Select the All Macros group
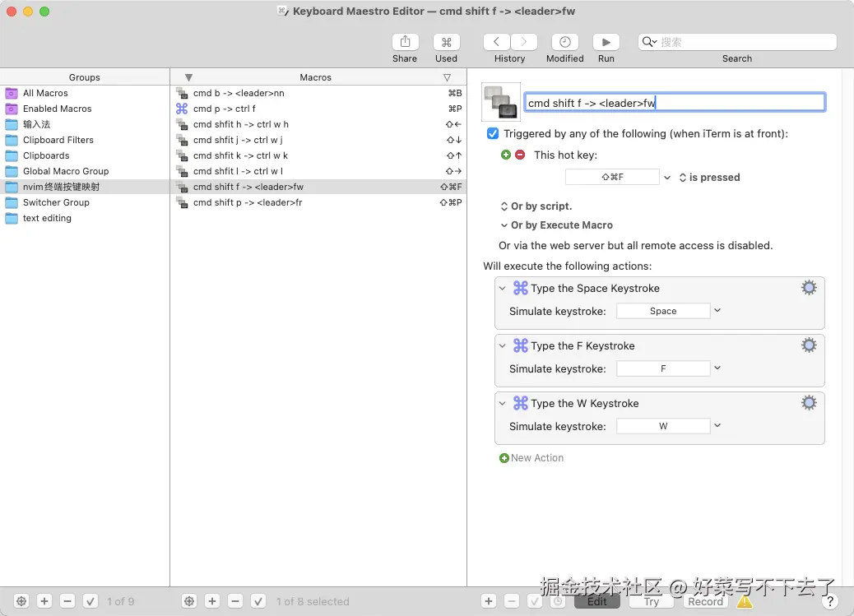 click(x=85, y=93)
